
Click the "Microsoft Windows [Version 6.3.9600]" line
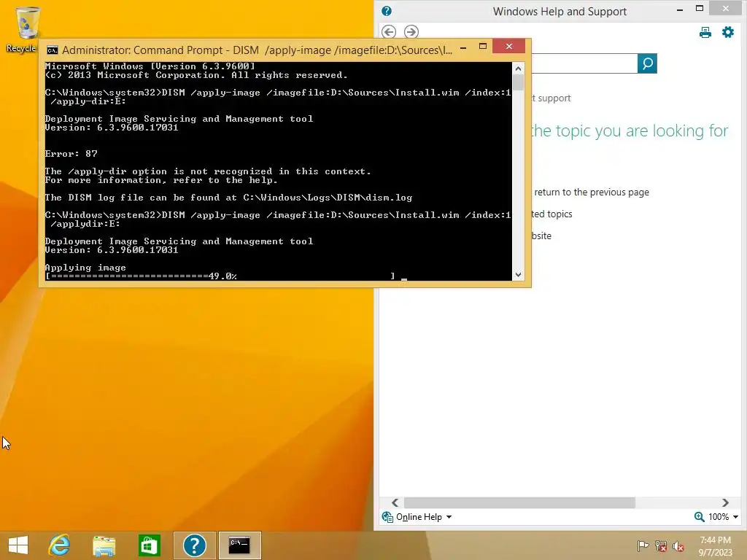pyautogui.click(x=150, y=66)
